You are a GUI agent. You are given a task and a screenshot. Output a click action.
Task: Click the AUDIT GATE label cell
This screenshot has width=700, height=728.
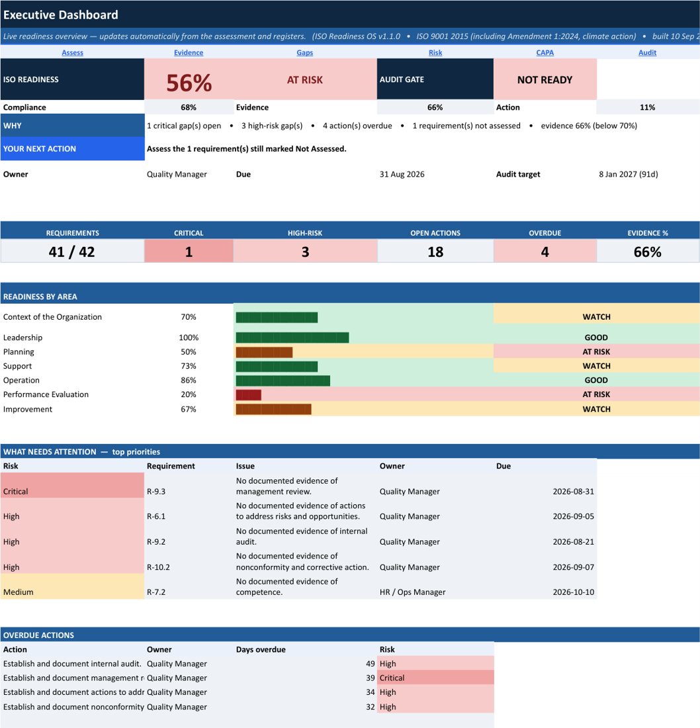(x=435, y=79)
